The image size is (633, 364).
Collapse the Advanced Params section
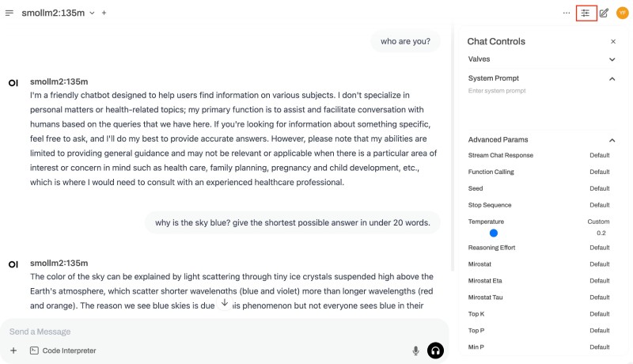[612, 140]
